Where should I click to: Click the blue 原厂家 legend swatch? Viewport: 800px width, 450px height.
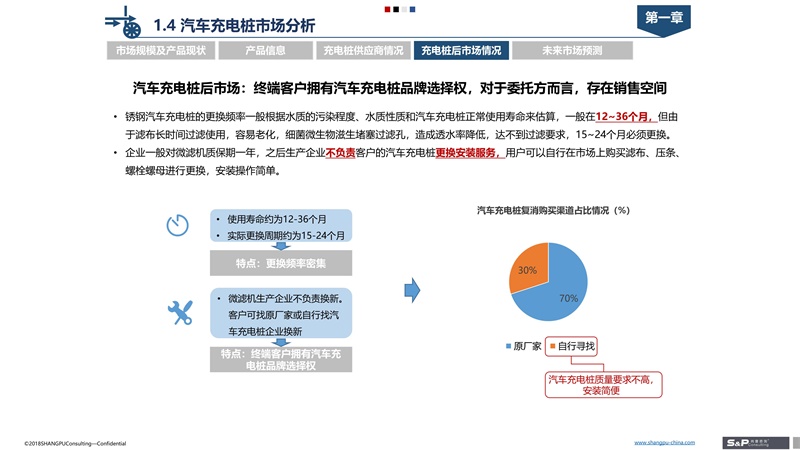click(508, 346)
